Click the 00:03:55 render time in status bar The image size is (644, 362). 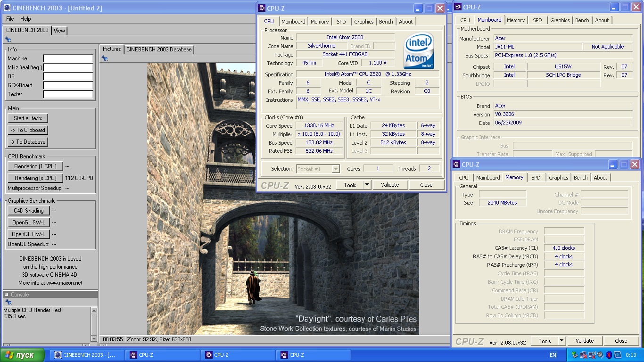click(113, 339)
